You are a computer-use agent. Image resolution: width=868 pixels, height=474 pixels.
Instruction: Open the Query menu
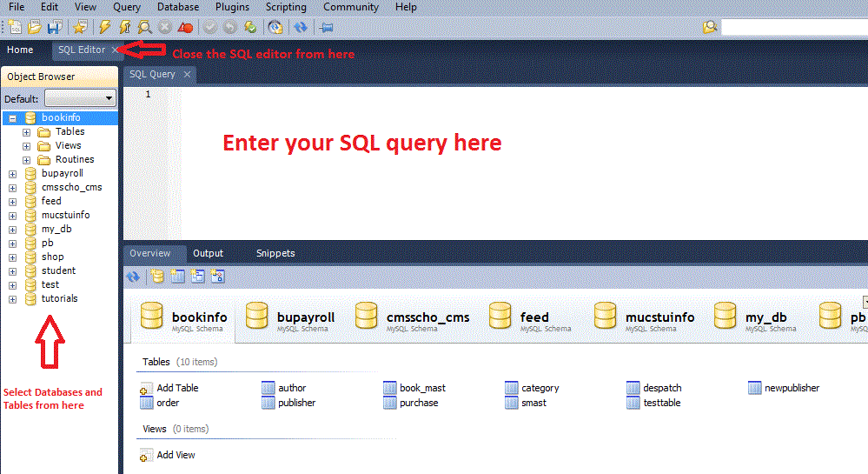tap(127, 7)
